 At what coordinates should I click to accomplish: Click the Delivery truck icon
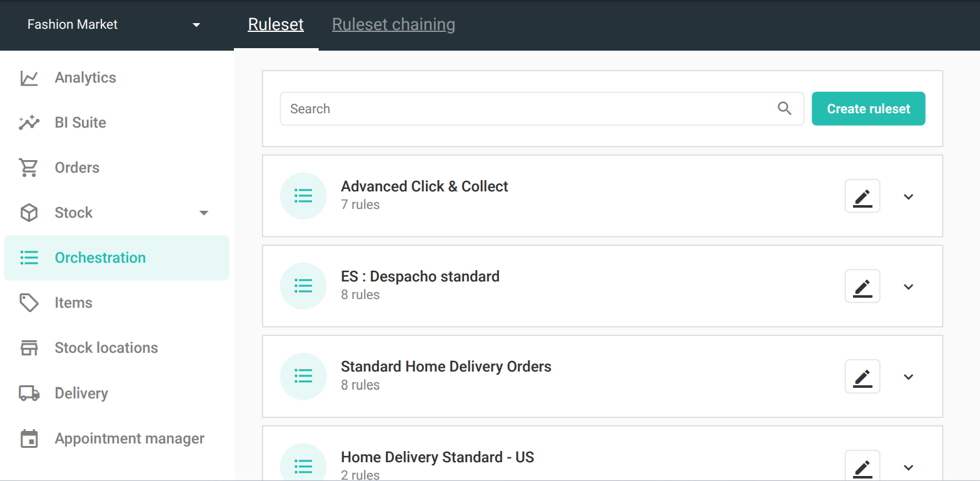click(x=29, y=393)
